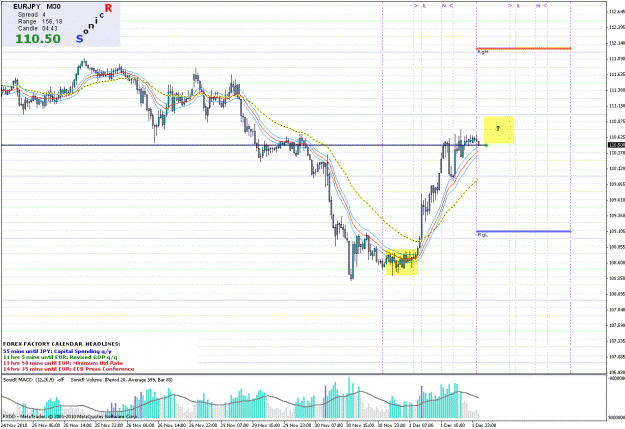Click 'FOREX FACTORY CALENDAR HEADLINES:' heading
625x429 pixels.
click(x=61, y=344)
